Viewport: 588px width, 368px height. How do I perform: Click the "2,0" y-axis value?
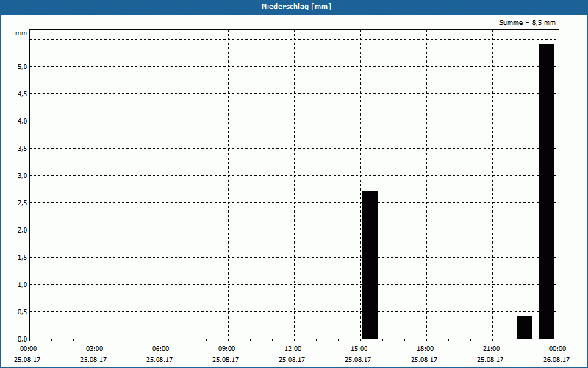point(23,230)
